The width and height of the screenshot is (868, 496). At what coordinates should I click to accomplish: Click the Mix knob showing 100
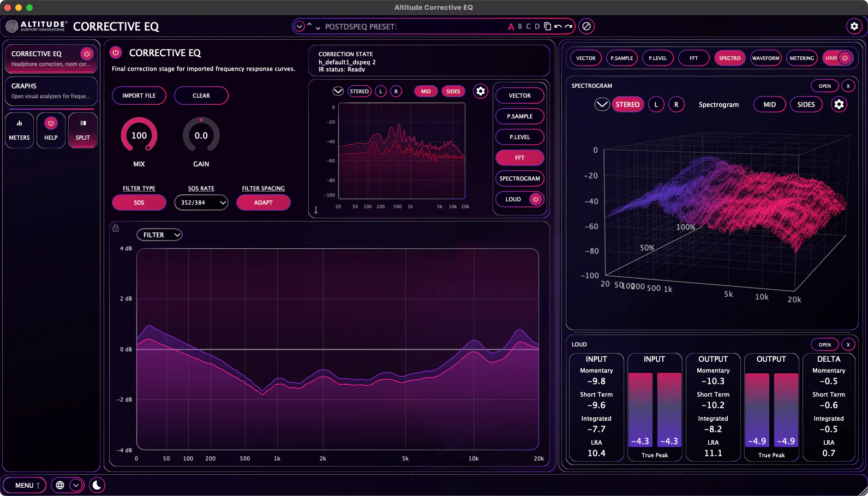139,135
